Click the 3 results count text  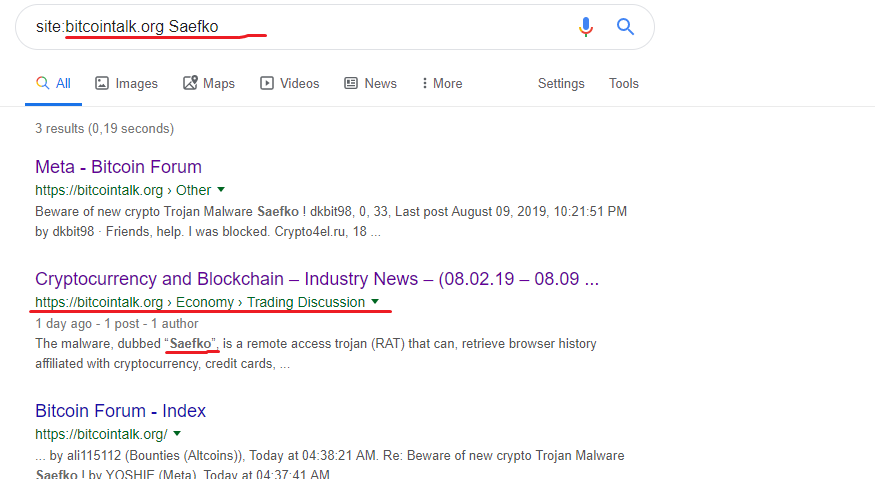coord(104,128)
